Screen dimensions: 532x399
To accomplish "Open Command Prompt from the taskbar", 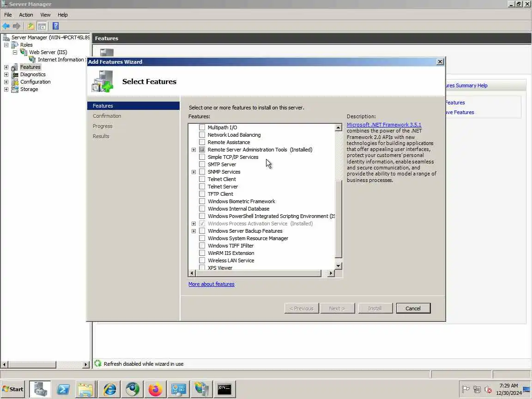I will [x=224, y=389].
